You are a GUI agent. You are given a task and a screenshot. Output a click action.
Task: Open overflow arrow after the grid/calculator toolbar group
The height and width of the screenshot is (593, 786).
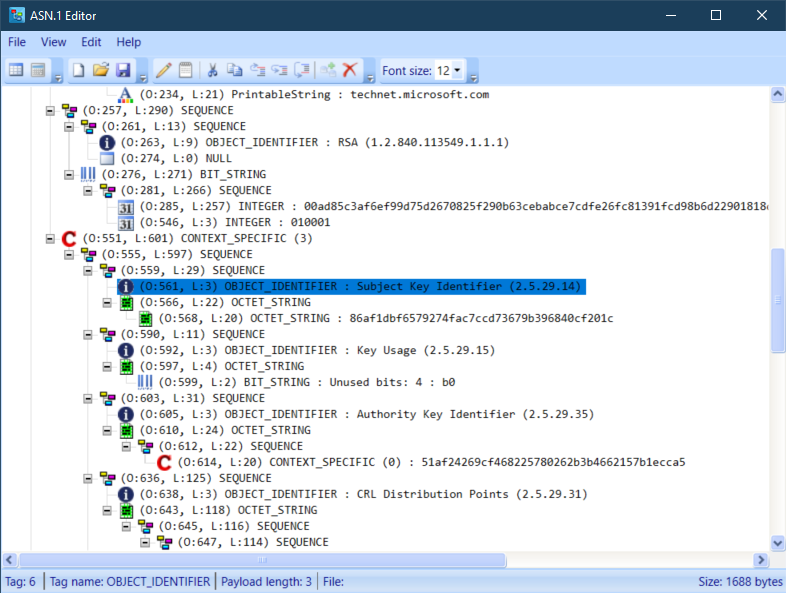(x=58, y=78)
